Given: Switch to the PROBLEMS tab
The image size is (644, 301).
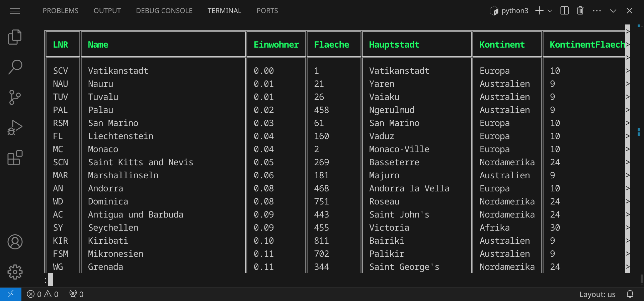Looking at the screenshot, I should pyautogui.click(x=61, y=11).
